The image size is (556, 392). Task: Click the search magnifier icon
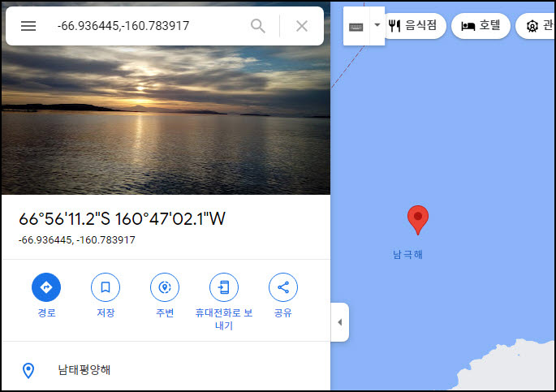tap(258, 26)
